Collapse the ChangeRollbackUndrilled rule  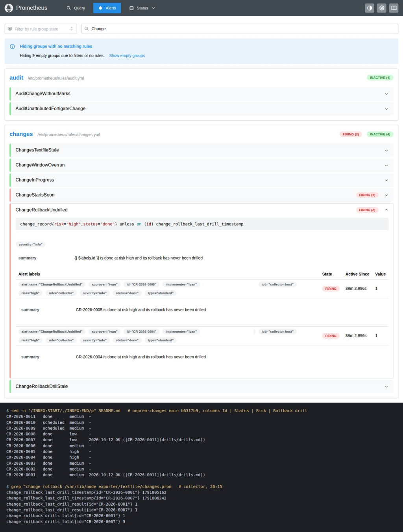point(201,210)
